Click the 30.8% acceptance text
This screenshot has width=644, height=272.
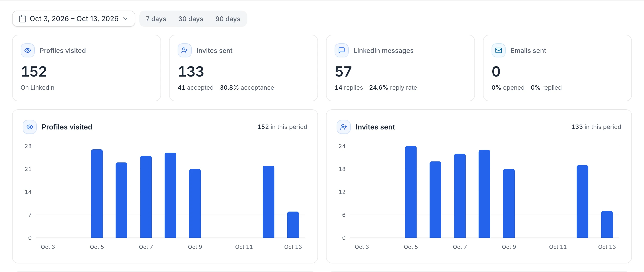coord(247,88)
